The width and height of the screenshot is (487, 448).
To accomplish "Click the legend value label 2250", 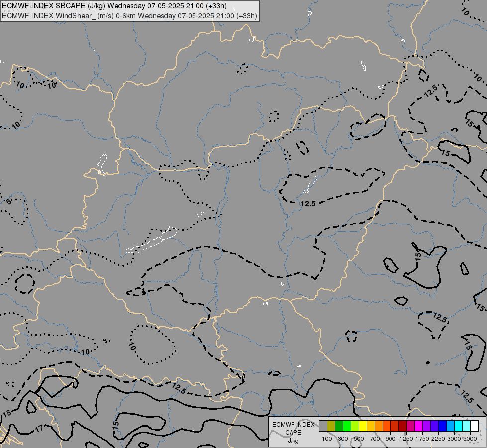I will tap(438, 439).
